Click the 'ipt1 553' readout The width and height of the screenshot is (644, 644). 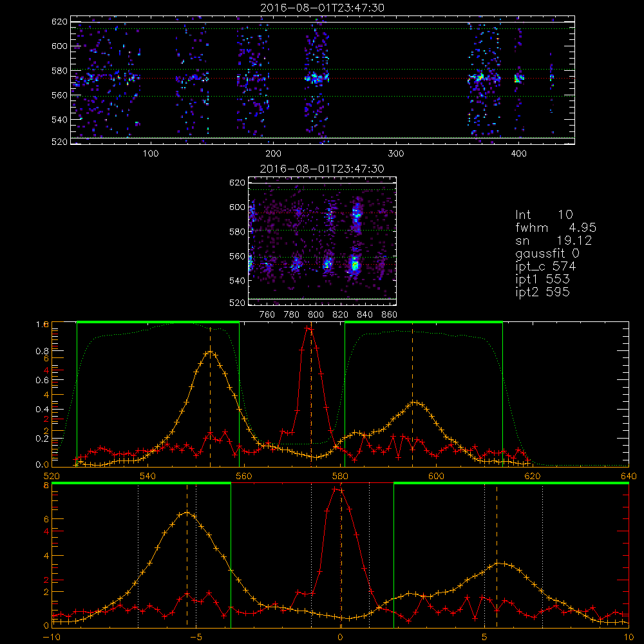click(x=542, y=279)
